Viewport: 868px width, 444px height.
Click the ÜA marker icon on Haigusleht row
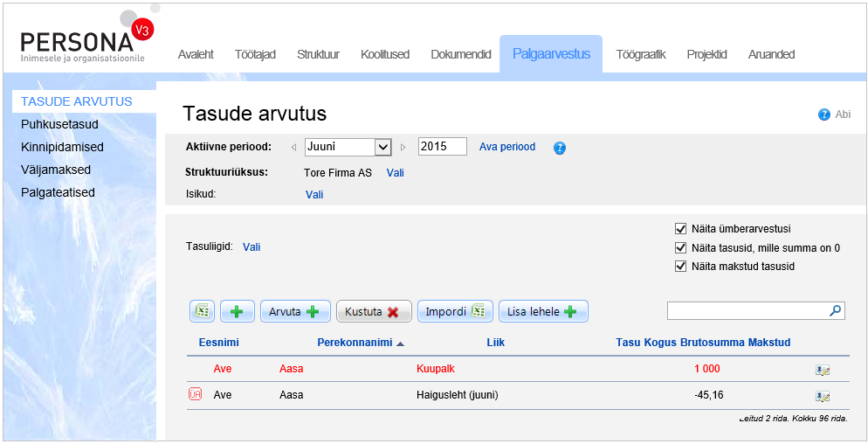[195, 395]
